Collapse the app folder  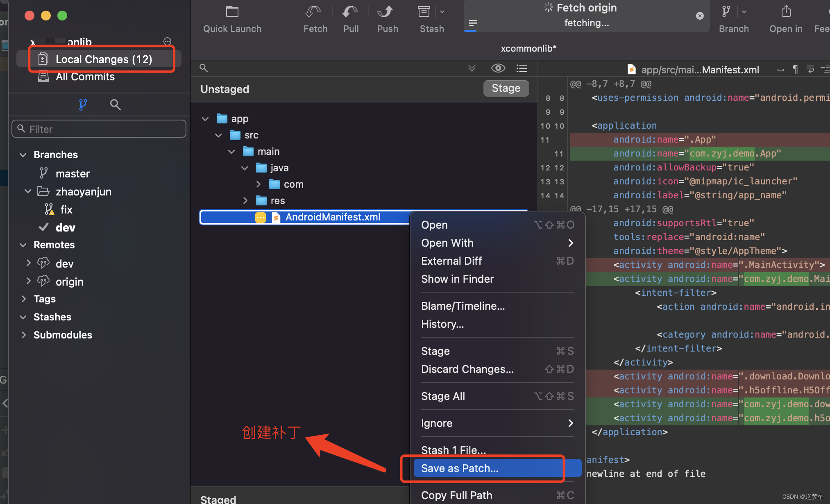coord(205,119)
